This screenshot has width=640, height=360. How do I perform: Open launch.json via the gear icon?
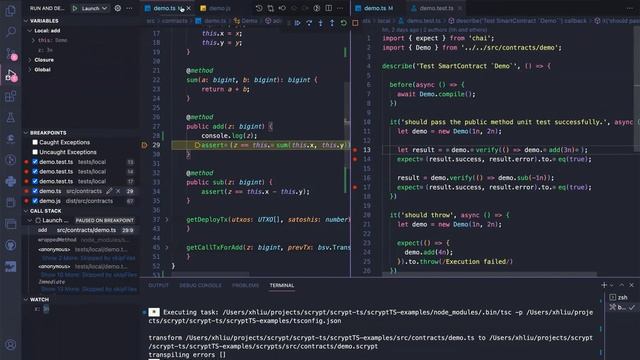coord(118,8)
